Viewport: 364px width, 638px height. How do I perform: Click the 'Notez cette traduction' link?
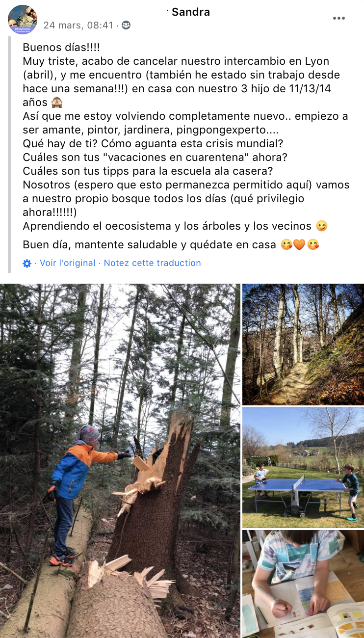pos(152,263)
